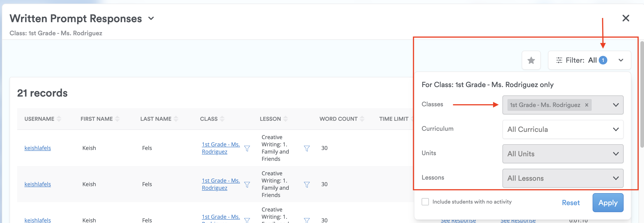Enable include students with no activity
The height and width of the screenshot is (223, 644).
click(x=425, y=202)
